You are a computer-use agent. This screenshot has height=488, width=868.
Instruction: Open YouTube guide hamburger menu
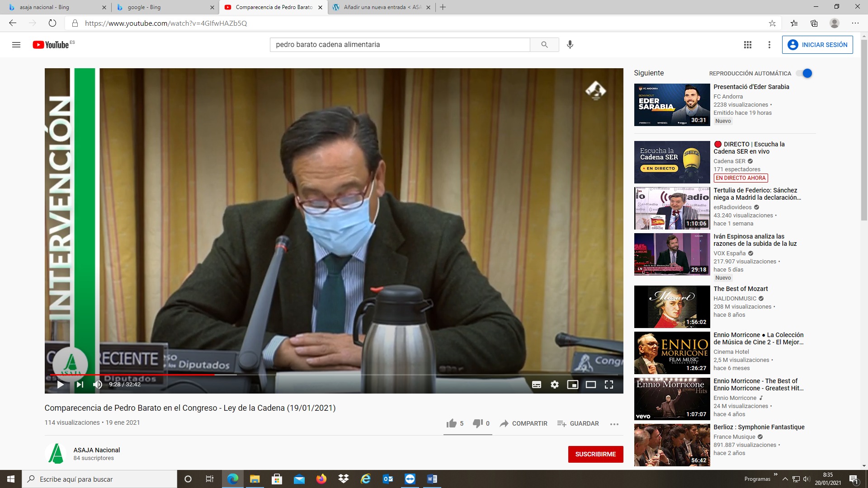tap(16, 45)
